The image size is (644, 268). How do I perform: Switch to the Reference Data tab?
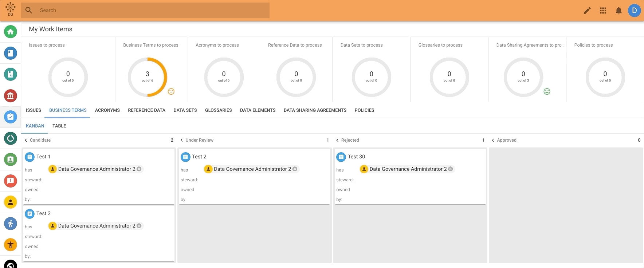point(147,110)
